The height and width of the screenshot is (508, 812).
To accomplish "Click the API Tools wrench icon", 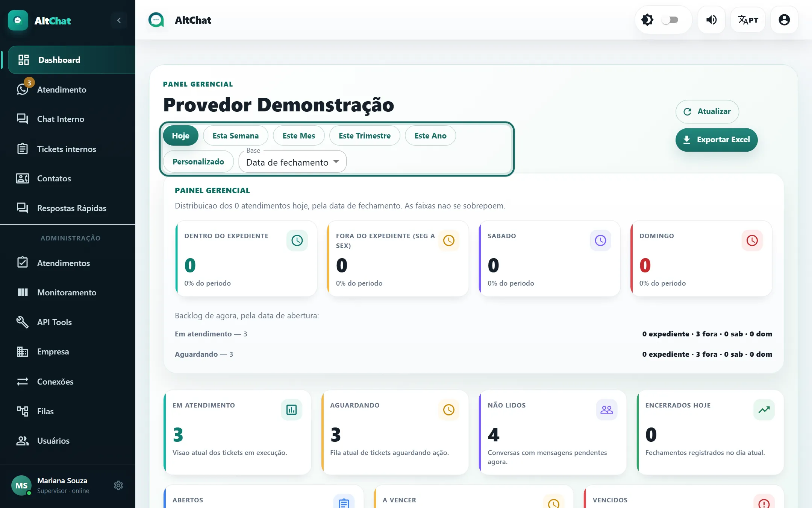I will coord(23,322).
